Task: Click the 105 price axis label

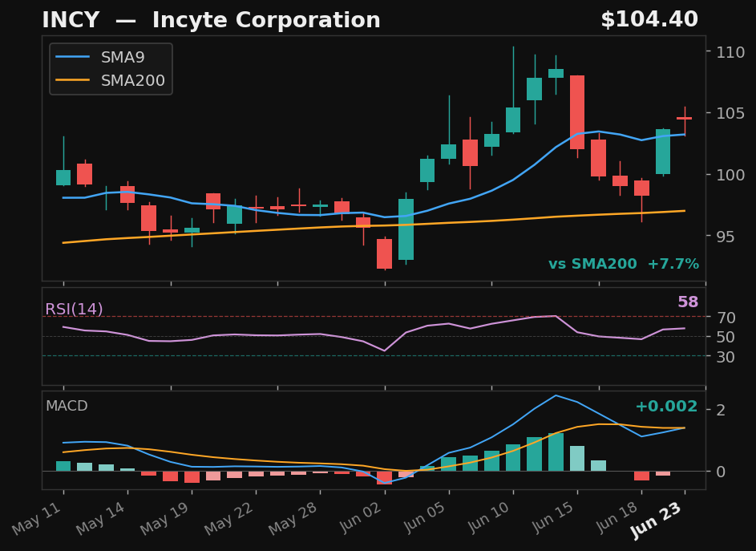Action: click(x=730, y=113)
